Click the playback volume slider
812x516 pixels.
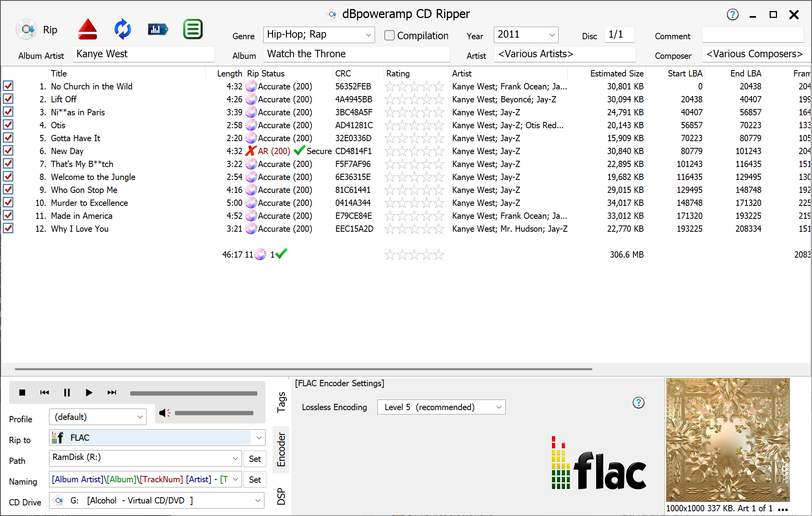click(214, 413)
